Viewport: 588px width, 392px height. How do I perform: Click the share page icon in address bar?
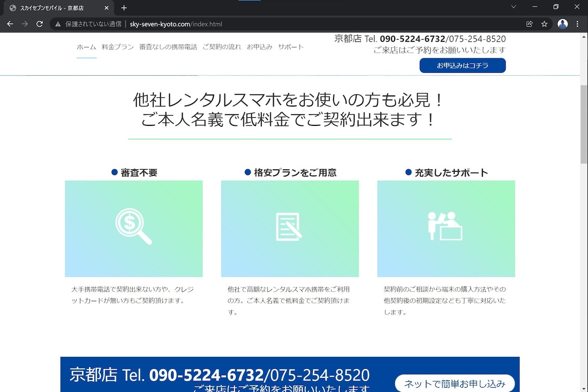pyautogui.click(x=529, y=24)
